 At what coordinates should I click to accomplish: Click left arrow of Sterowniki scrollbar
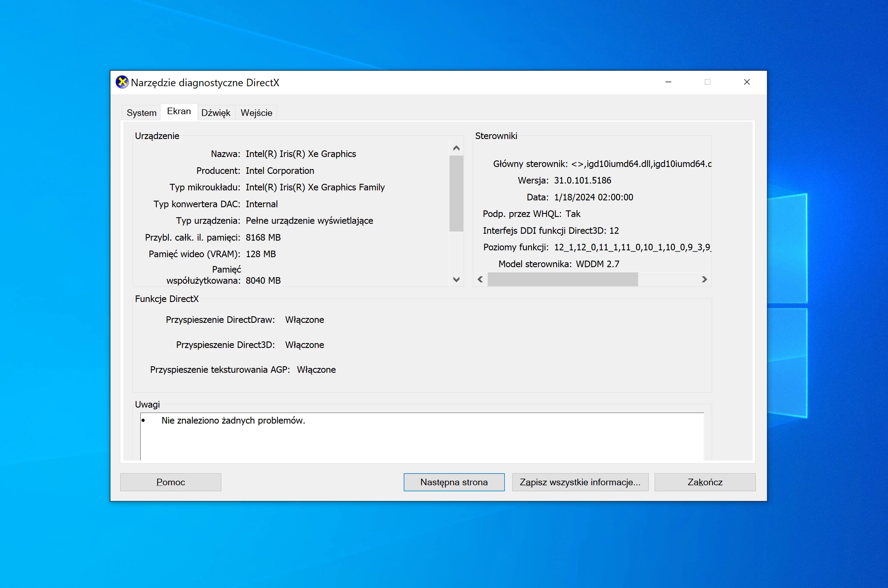(x=480, y=279)
